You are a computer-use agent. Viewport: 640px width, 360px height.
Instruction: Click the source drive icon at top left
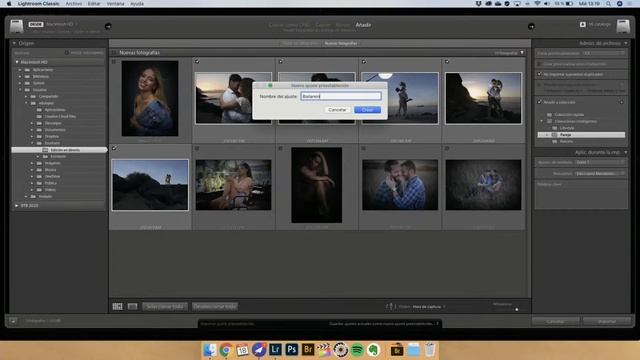pyautogui.click(x=16, y=26)
